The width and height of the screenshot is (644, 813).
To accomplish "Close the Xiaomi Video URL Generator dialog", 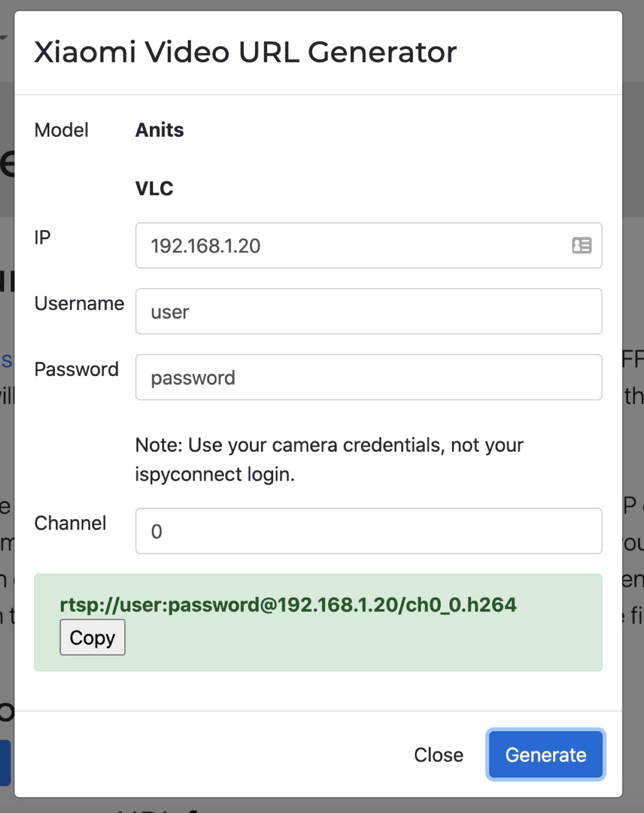I will 439,755.
